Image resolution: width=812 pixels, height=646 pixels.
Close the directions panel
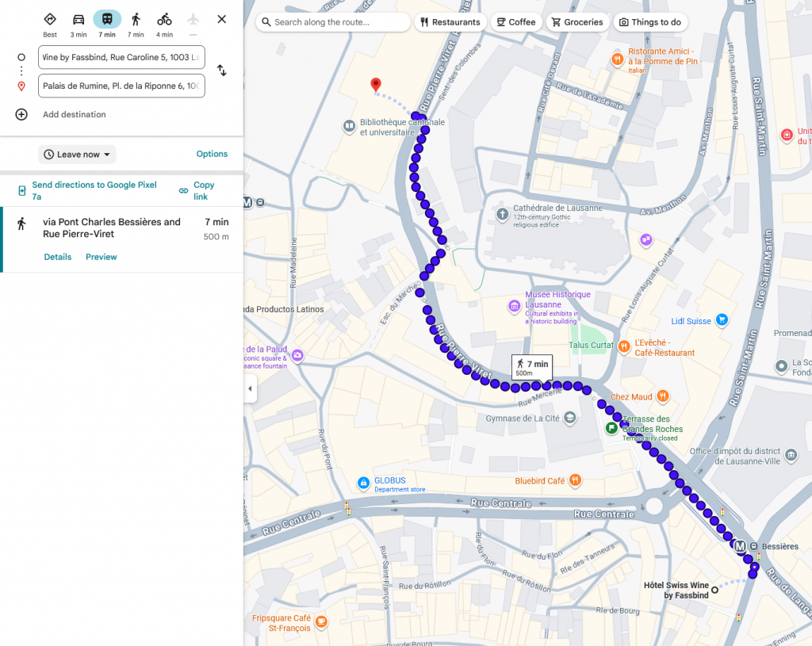[221, 19]
